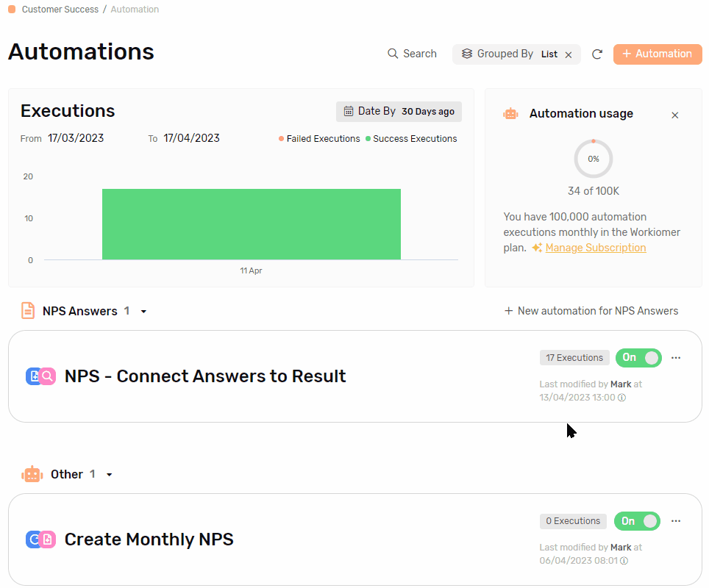Collapse the NPS Answers group

click(143, 312)
